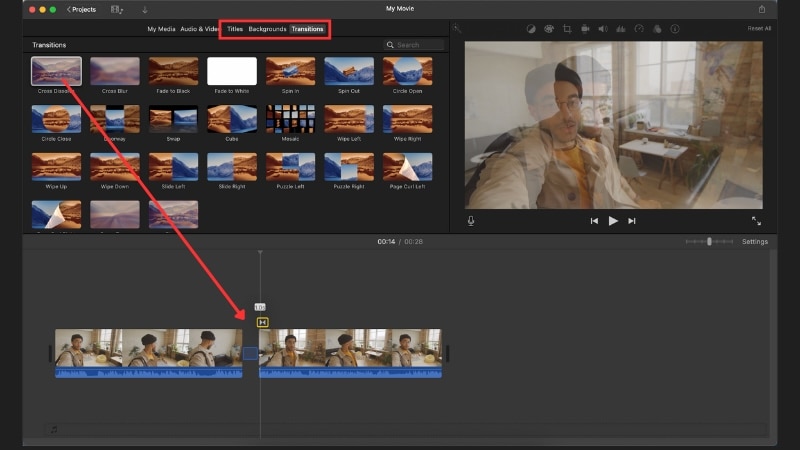Open the My Media tab
Image resolution: width=800 pixels, height=450 pixels.
click(161, 29)
